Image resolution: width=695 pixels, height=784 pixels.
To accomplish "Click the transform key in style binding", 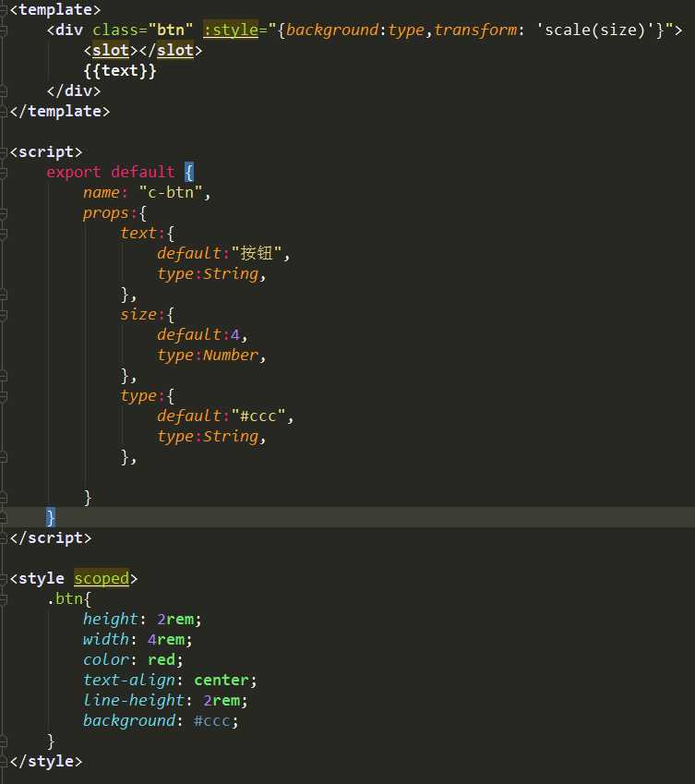I will tap(475, 30).
